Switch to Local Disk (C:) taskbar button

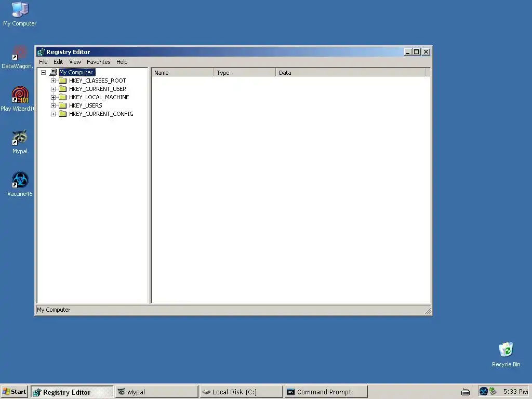(241, 392)
